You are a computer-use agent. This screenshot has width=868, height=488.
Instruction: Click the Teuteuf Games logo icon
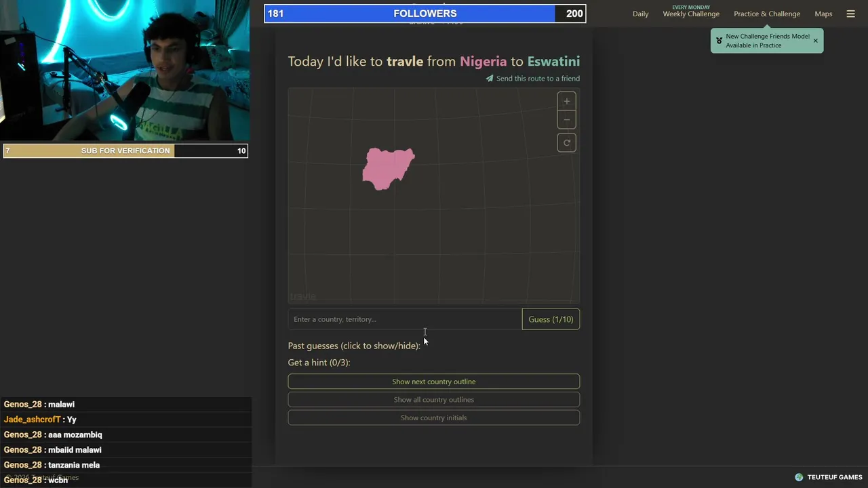tap(799, 477)
